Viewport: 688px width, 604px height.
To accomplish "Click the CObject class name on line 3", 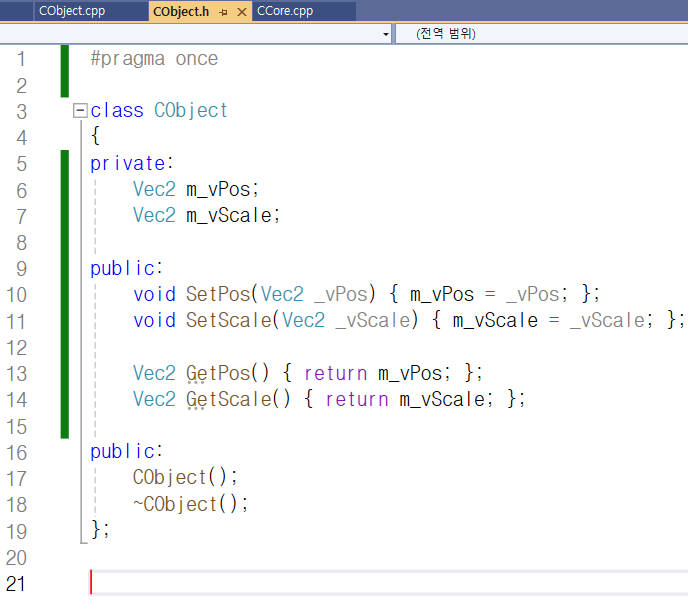I will pos(190,111).
